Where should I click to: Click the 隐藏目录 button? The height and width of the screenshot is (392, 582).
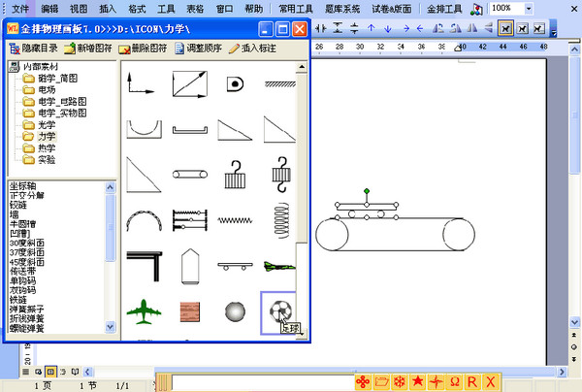click(33, 49)
